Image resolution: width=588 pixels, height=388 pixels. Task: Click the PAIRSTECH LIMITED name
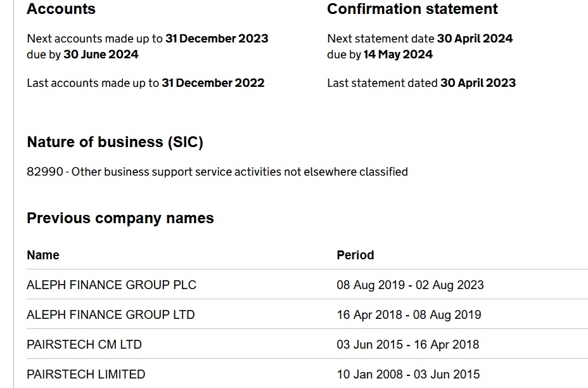pos(86,374)
